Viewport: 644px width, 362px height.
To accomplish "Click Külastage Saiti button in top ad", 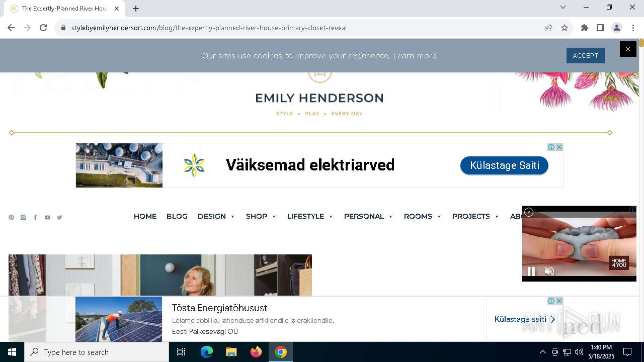I will pos(504,165).
